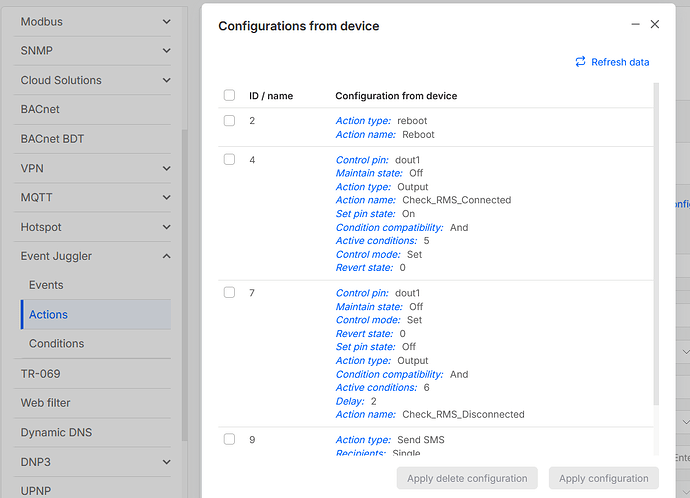Check the box for ID 2 Reboot
The image size is (690, 498).
click(x=229, y=120)
